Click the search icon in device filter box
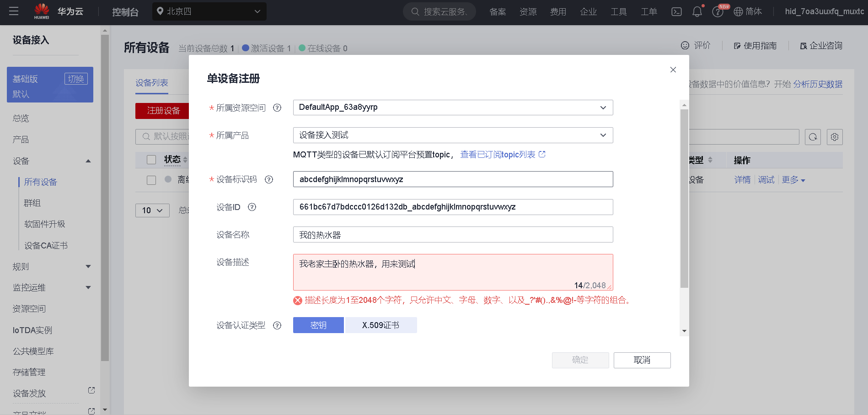Image resolution: width=868 pixels, height=415 pixels. click(x=146, y=136)
